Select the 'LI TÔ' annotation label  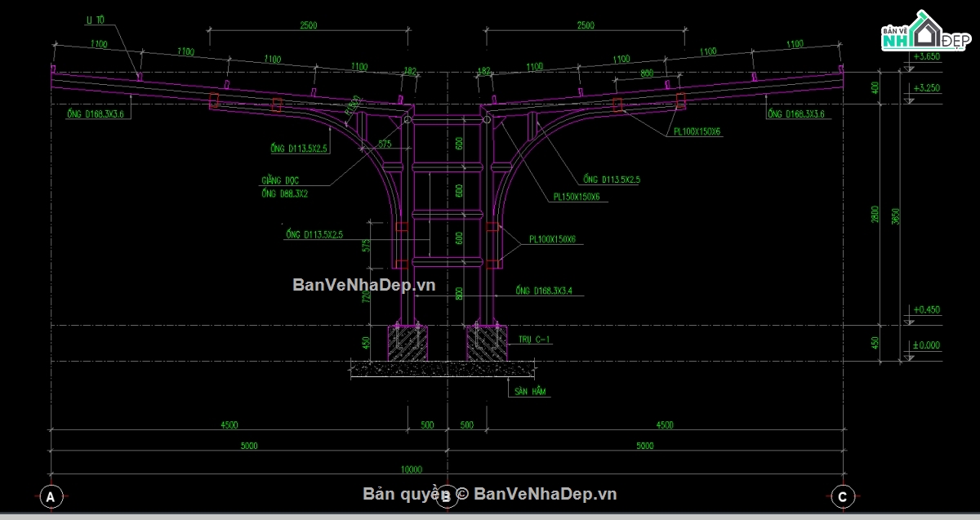tap(96, 19)
